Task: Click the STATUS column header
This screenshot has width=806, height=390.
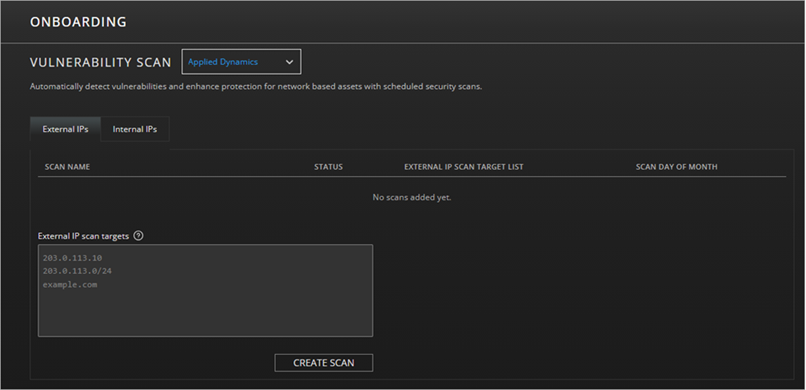Action: (x=328, y=167)
